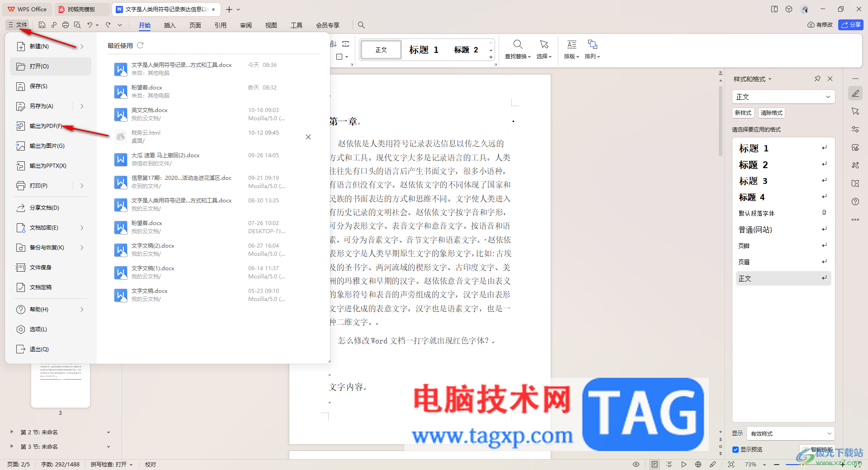
Task: Open the 查找替换 tool
Action: [x=518, y=49]
